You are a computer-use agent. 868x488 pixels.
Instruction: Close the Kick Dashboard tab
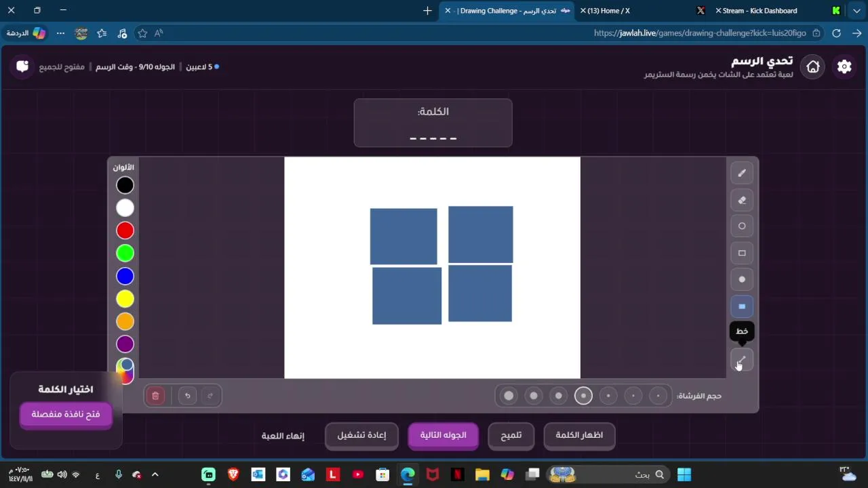(x=718, y=11)
